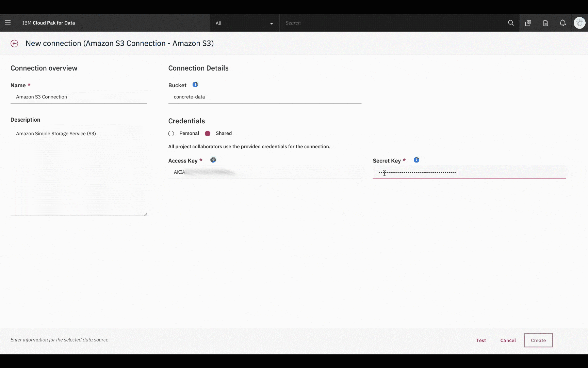Open the user profile avatar
588x368 pixels.
click(579, 23)
